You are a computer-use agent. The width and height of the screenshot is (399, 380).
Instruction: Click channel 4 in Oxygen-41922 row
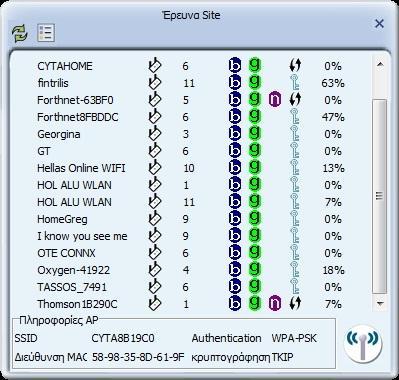[186, 270]
